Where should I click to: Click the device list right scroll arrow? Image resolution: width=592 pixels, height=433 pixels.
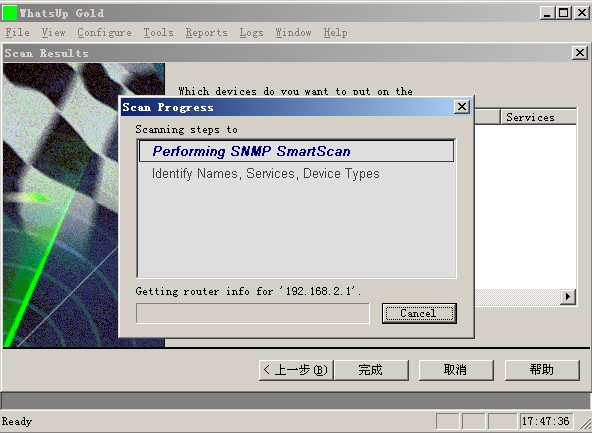(x=567, y=297)
